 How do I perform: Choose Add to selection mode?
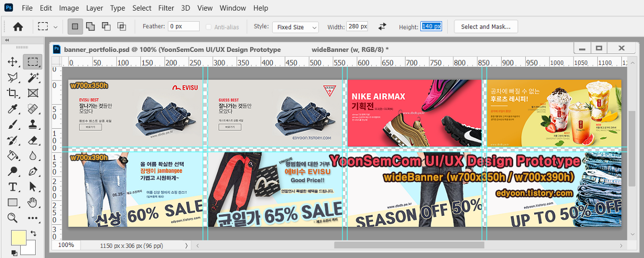coord(90,27)
